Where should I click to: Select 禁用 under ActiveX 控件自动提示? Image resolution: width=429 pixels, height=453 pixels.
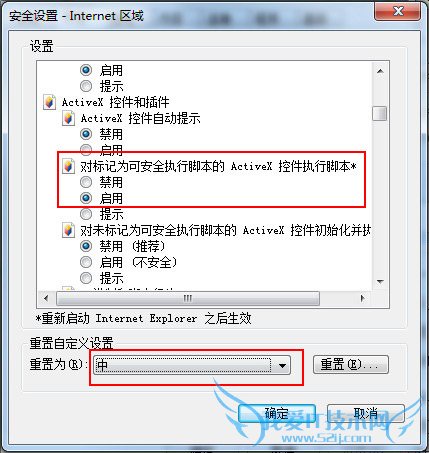point(86,134)
